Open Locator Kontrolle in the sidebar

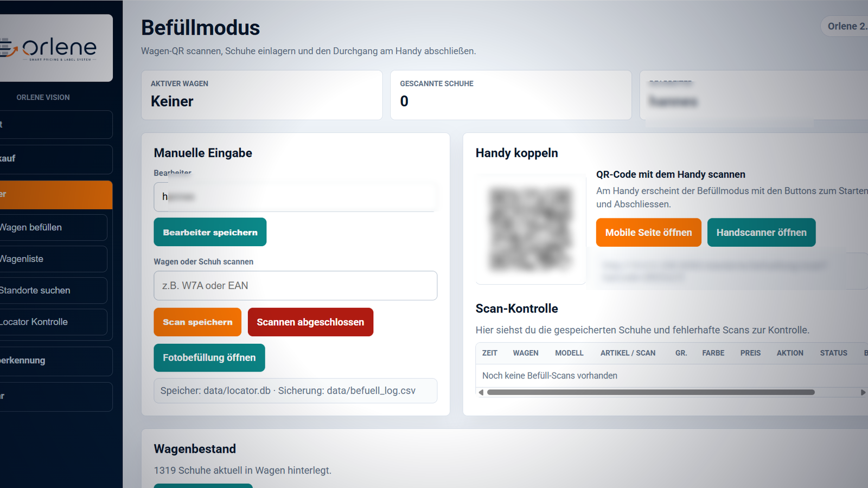53,322
